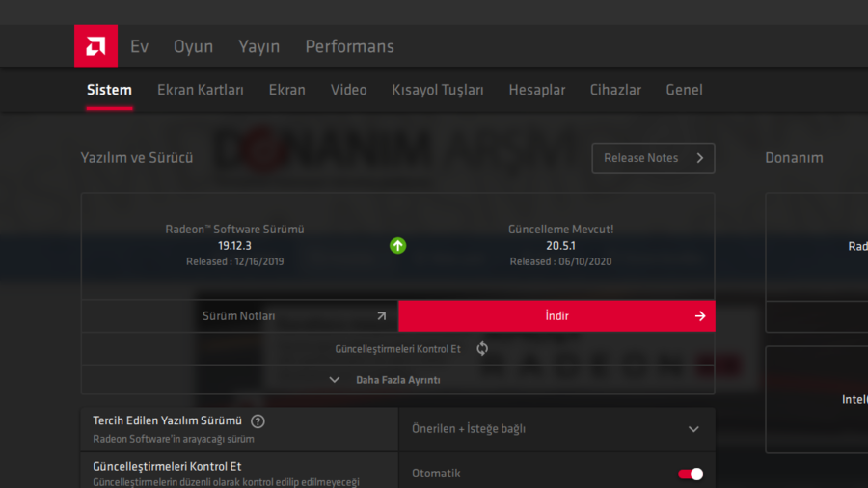Click the Radeon Software Sürümü label
The height and width of the screenshot is (488, 868).
[x=234, y=230]
